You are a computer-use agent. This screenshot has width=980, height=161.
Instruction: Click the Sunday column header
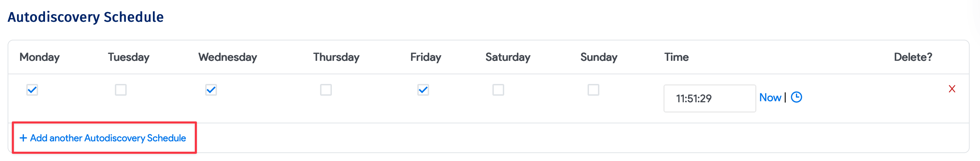point(599,57)
